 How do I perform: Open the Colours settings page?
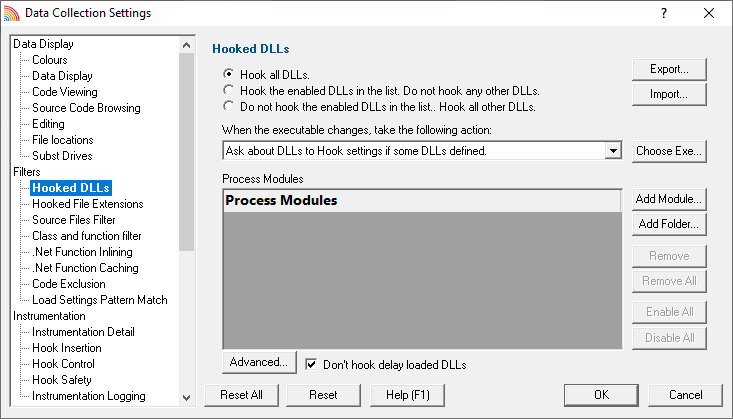tap(50, 60)
